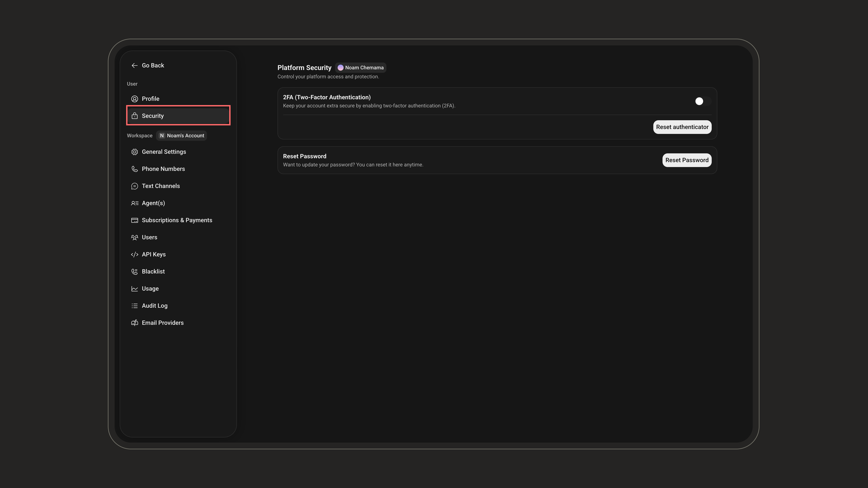Click the "Want to update your password?" text

(x=353, y=165)
